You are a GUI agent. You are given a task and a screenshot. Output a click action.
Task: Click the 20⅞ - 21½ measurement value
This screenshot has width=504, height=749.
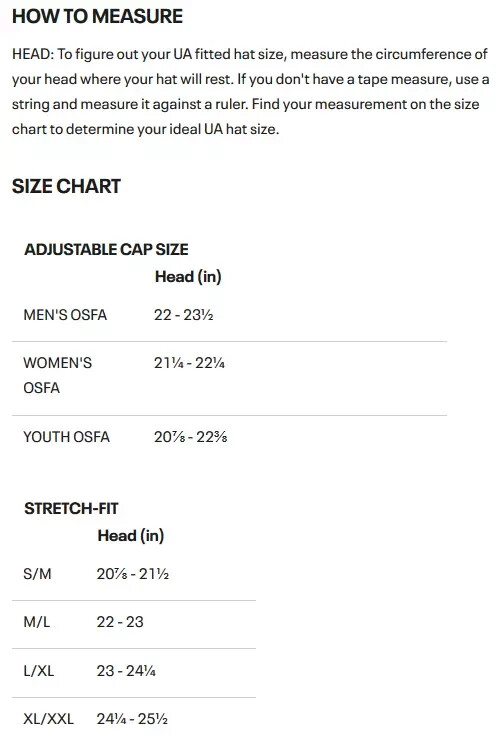133,574
